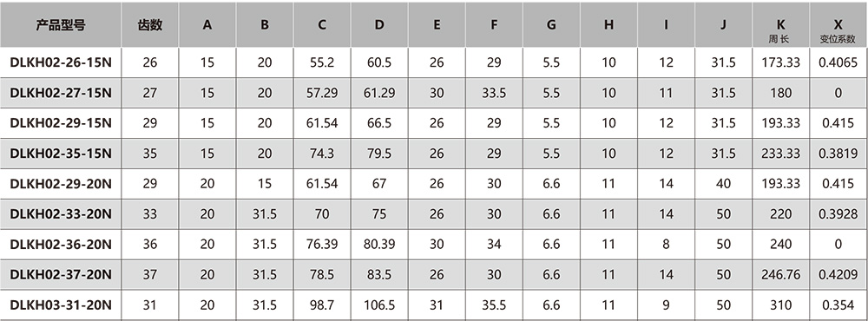Select product model DLKH02-37-20N
The height and width of the screenshot is (321, 868).
61,274
